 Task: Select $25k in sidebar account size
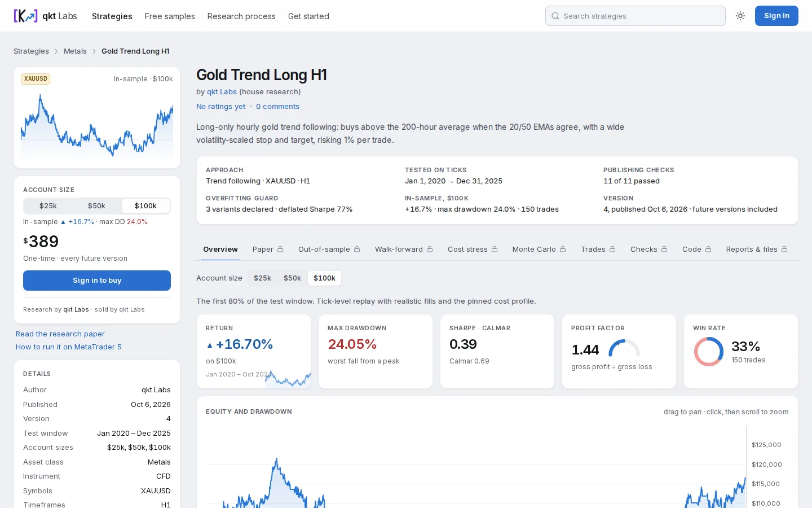pos(48,206)
